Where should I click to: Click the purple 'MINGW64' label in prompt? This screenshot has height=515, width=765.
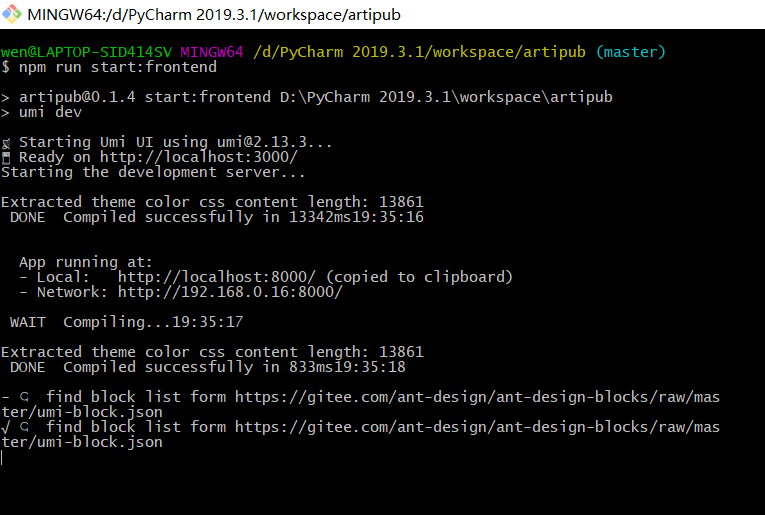pos(212,52)
